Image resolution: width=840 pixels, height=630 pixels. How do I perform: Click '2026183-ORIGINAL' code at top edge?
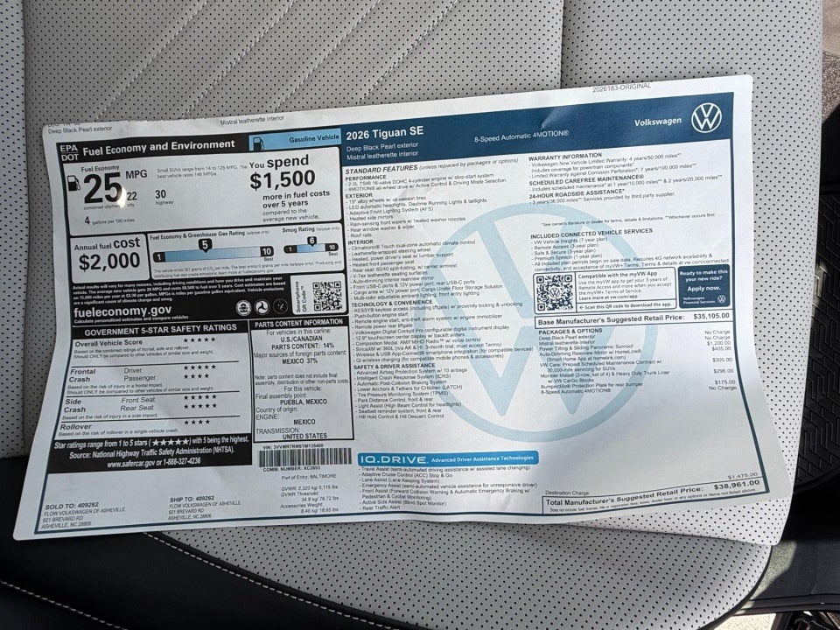(x=621, y=87)
